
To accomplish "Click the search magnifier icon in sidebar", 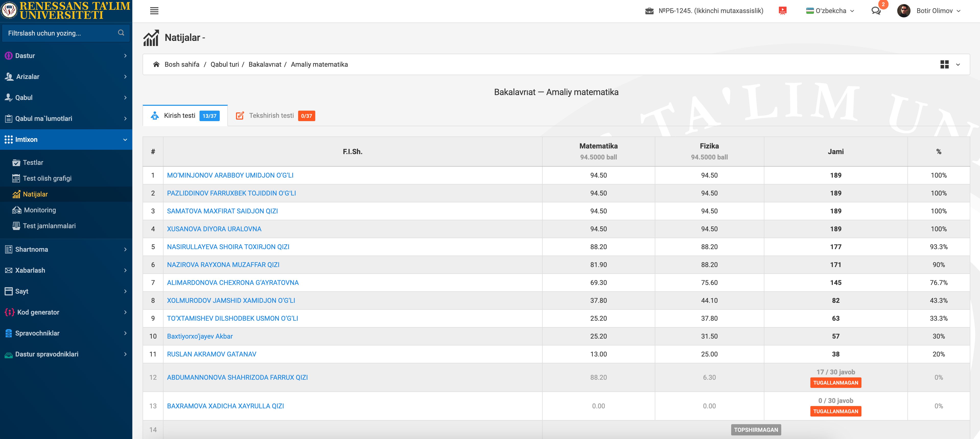I will (x=121, y=33).
